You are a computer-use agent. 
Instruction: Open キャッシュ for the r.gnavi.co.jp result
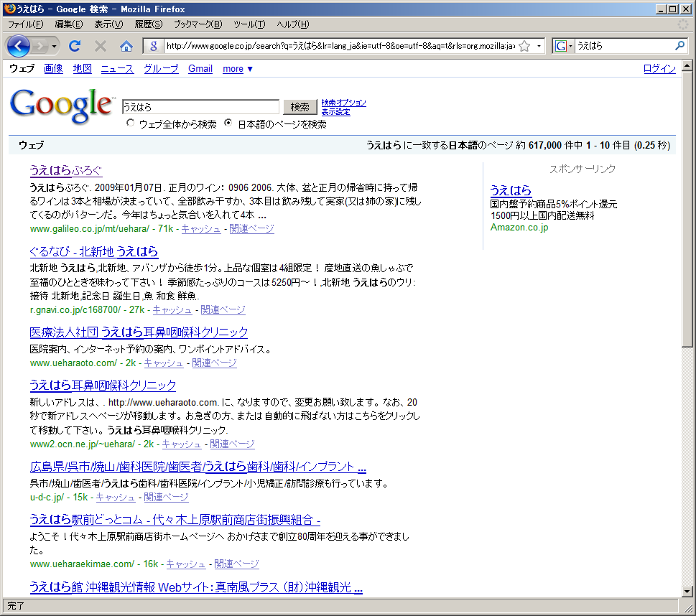pos(172,309)
